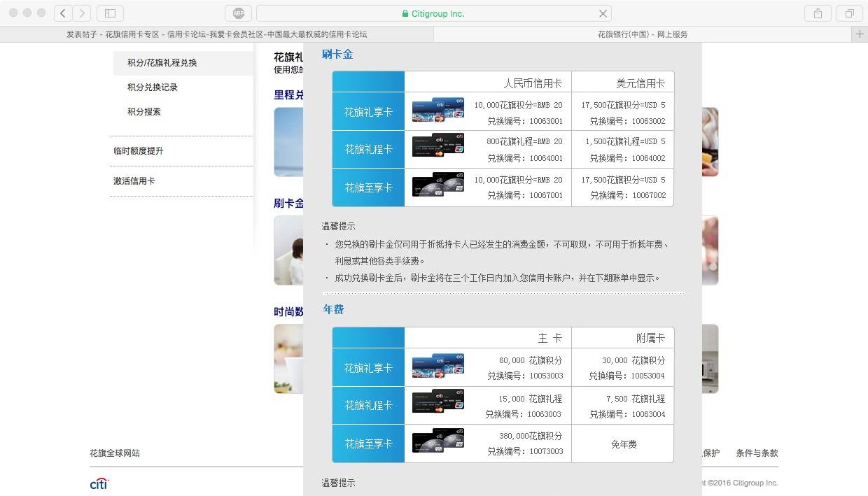Screen dimensions: 868x496
Task: Click the 380,000花旗积分 value
Action: click(x=531, y=436)
